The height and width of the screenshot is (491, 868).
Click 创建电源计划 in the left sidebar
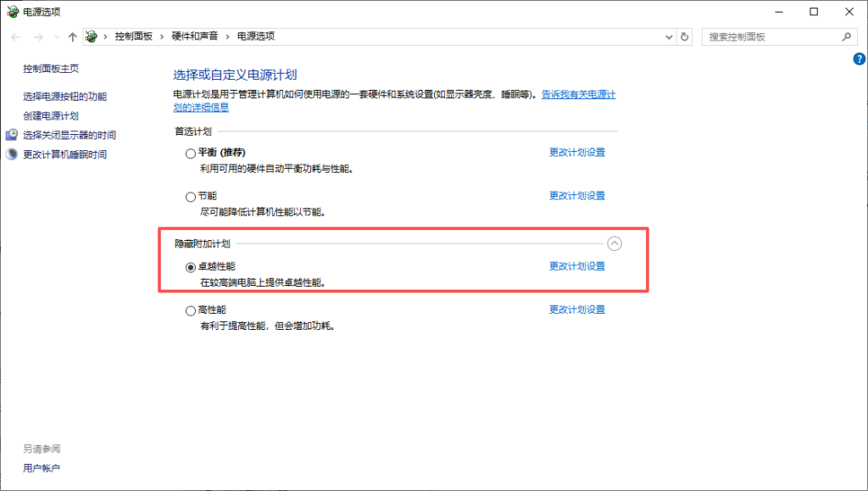tap(51, 116)
